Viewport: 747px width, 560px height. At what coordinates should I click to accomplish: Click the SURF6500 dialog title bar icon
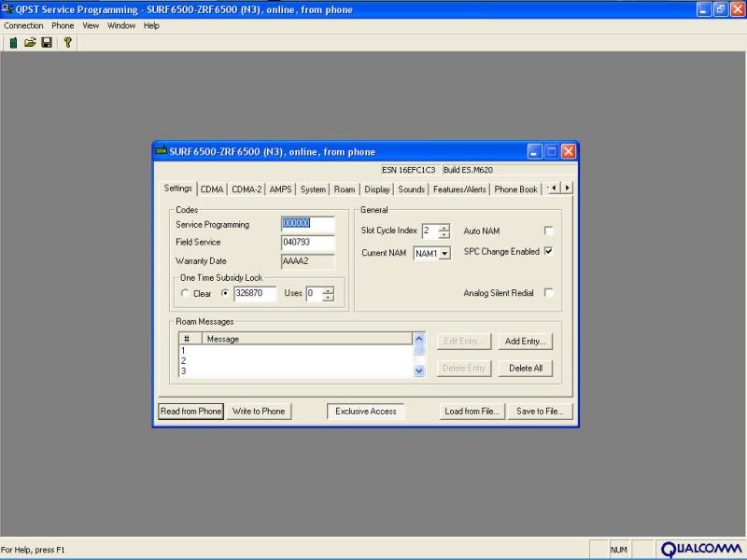(161, 151)
